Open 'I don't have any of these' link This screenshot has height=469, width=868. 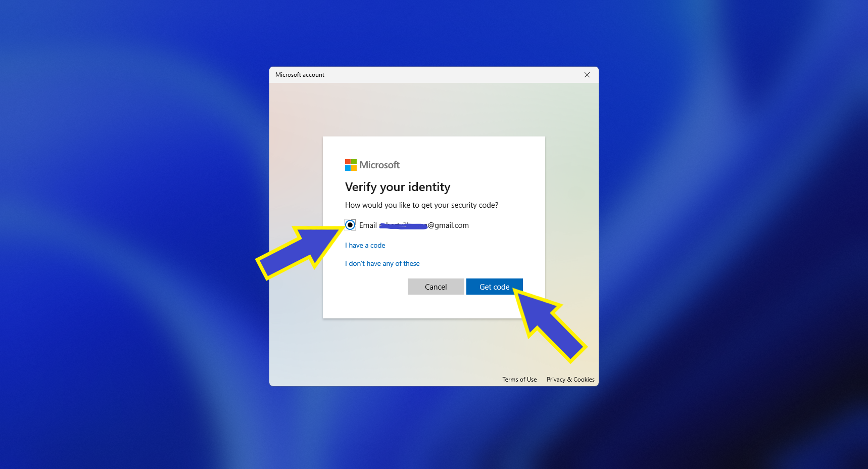(382, 263)
